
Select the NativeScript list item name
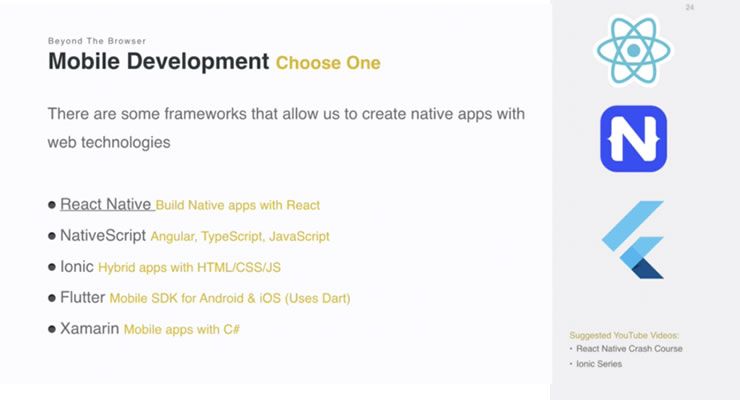[x=103, y=236]
